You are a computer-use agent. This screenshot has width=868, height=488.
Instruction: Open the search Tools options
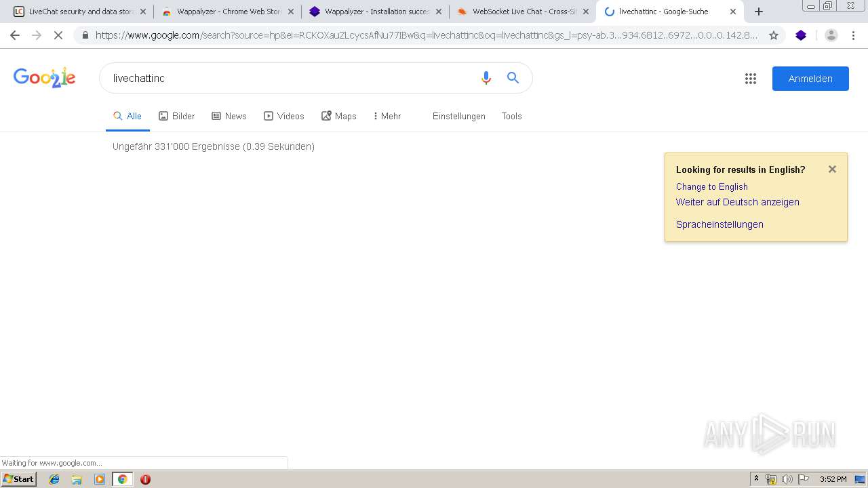pyautogui.click(x=512, y=116)
